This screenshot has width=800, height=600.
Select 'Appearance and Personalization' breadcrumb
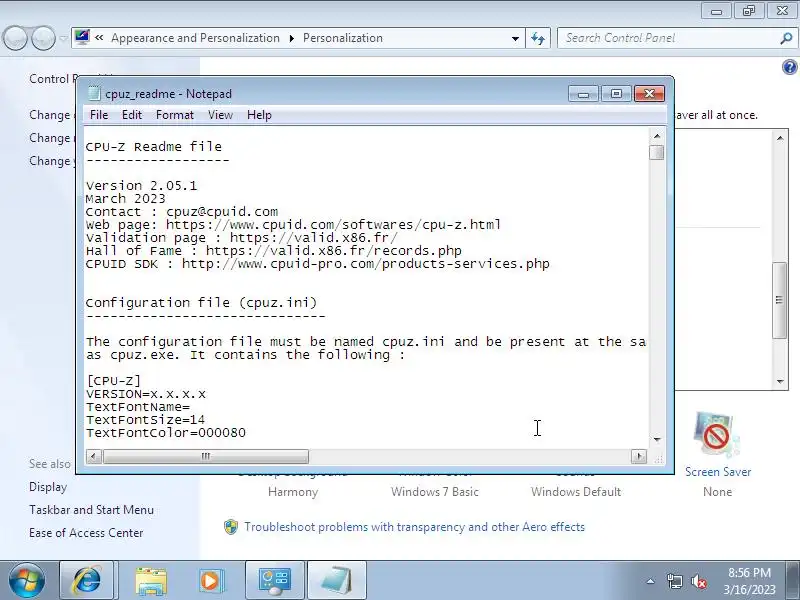point(195,38)
